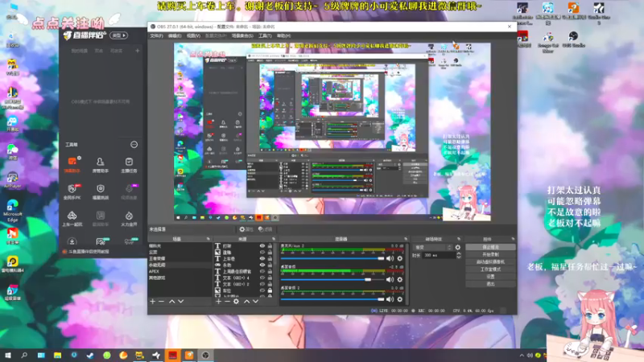Add a new source with the plus icon
Viewport: 644px width, 362px height.
point(218,302)
